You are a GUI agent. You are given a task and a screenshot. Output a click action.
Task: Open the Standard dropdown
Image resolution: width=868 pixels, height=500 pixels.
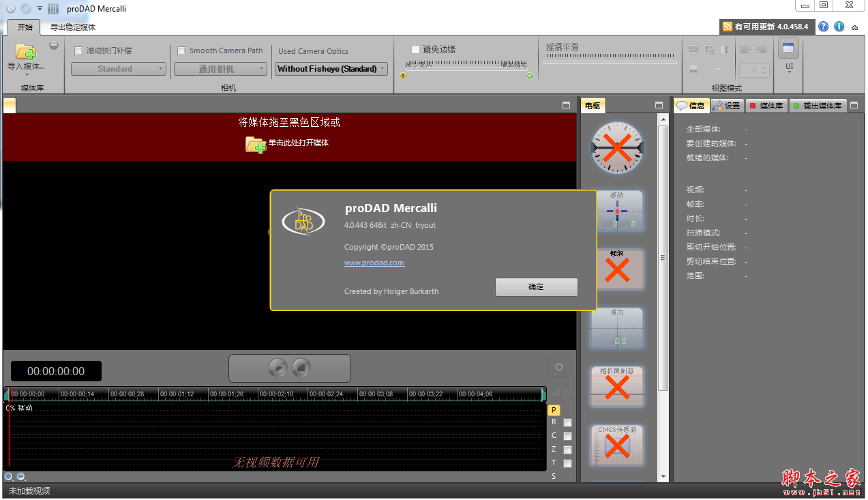[119, 69]
